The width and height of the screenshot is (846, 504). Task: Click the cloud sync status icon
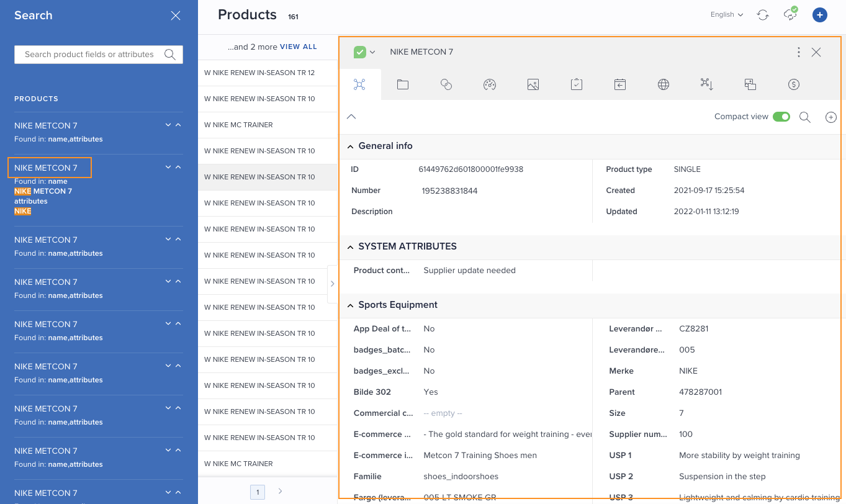point(791,14)
